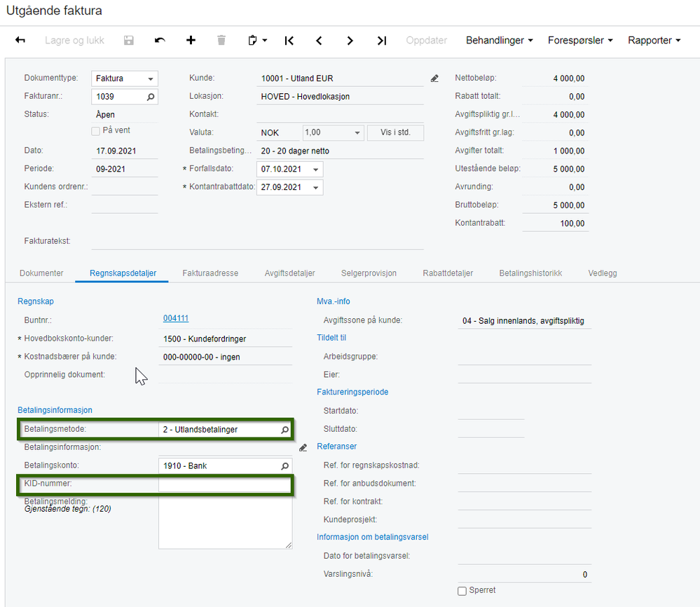Switch to the Avgiftsdetaljer tab
The image size is (700, 607).
tap(289, 273)
